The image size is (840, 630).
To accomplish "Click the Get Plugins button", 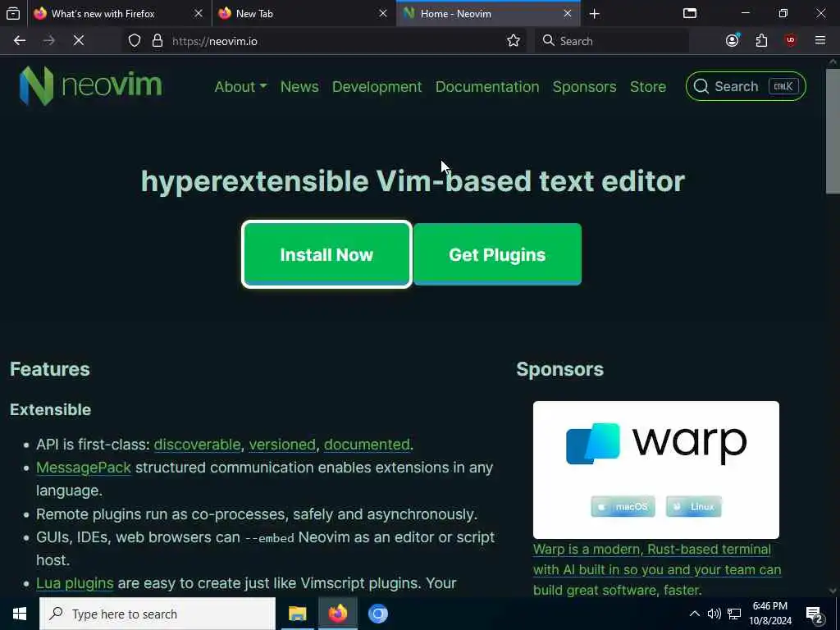I will [497, 254].
